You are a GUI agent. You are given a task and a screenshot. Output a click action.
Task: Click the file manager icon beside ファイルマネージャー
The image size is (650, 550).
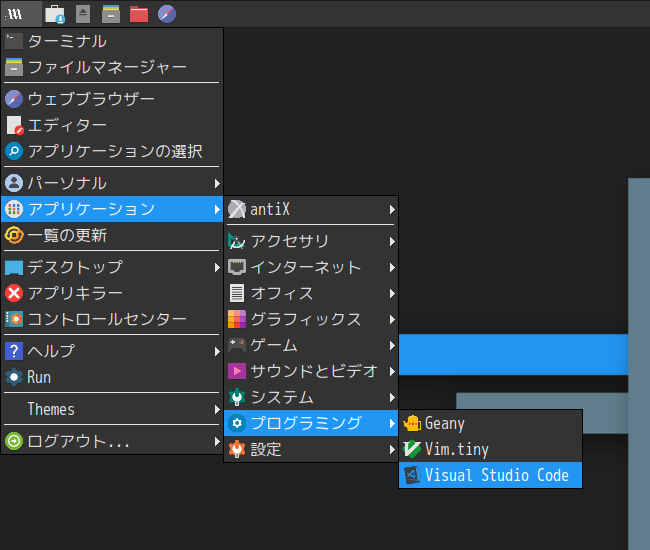pyautogui.click(x=14, y=67)
